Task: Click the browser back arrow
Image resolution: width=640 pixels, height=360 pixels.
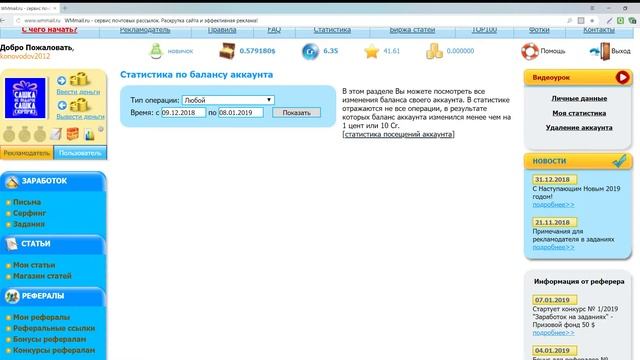Action: pos(3,20)
